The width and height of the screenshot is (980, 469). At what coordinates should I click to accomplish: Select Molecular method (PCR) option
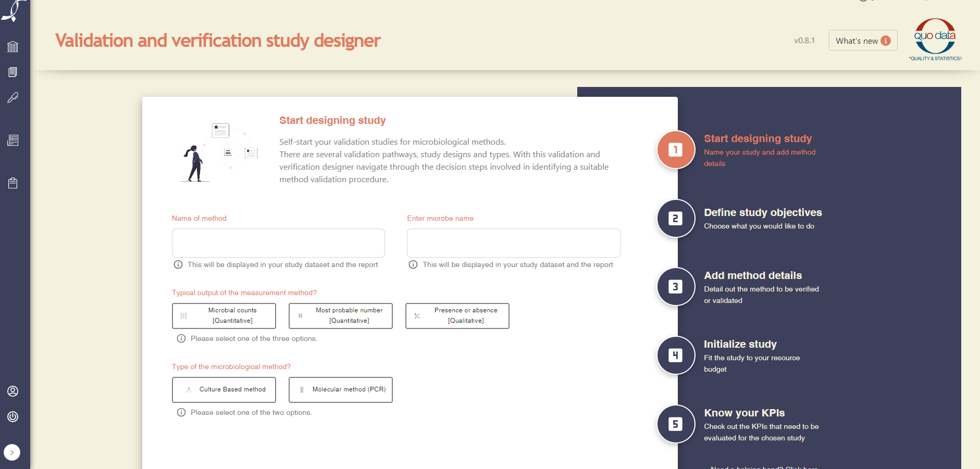(341, 390)
